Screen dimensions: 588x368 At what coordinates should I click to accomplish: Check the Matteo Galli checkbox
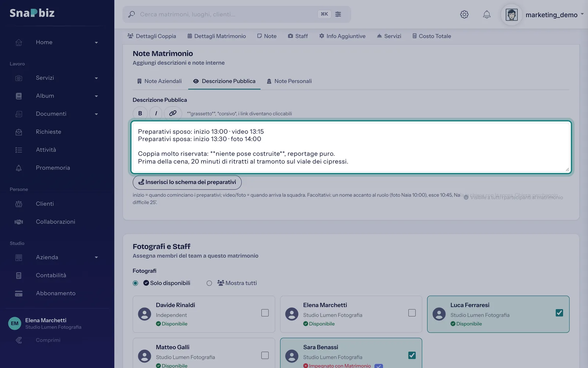(x=265, y=355)
